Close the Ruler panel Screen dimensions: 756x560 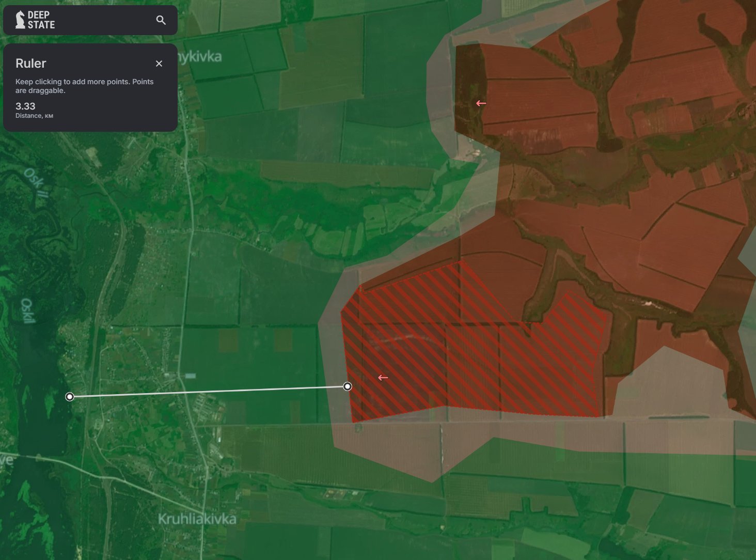(x=159, y=64)
